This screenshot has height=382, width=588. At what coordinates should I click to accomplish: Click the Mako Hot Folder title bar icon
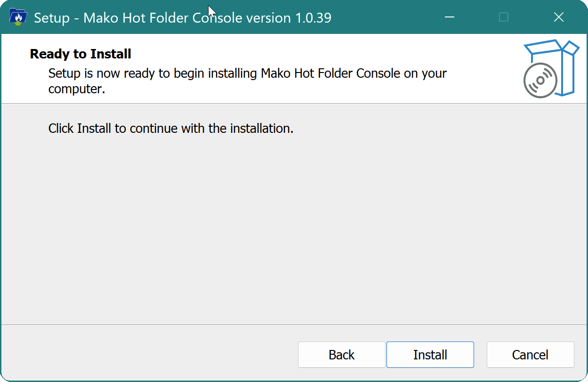[18, 17]
